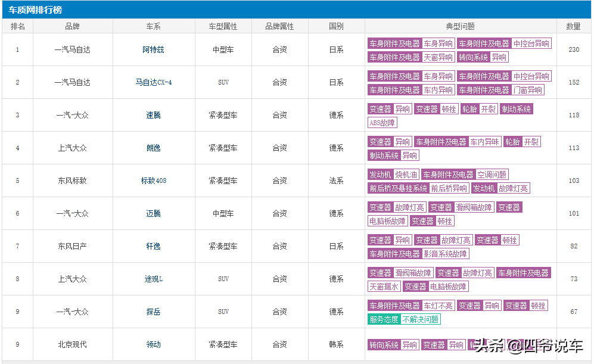Image resolution: width=594 pixels, height=364 pixels.
Task: Select 转向系统 异响 tag in 阿特兹 row
Action: pos(483,57)
